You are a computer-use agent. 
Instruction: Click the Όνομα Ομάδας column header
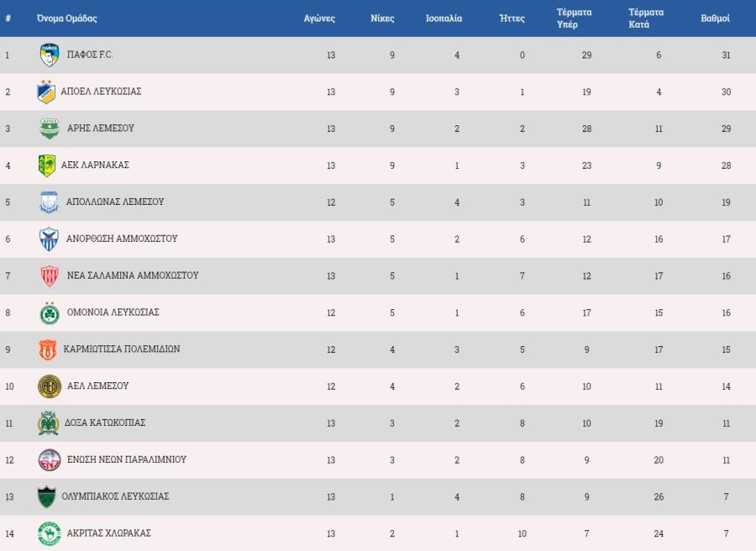[x=67, y=18]
